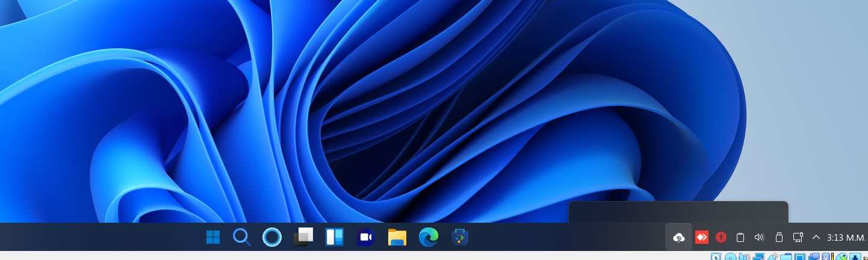Launch the circular Cortana-style icon

[272, 237]
